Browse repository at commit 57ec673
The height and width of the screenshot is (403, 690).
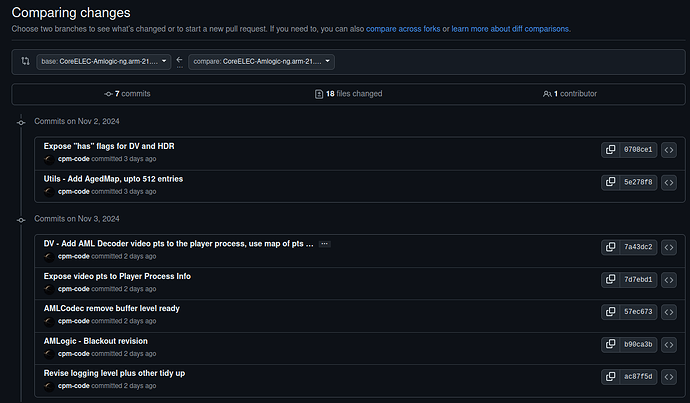[669, 312]
